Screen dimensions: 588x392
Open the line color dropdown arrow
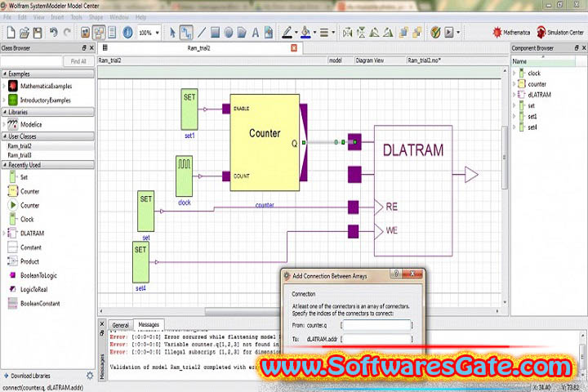[x=296, y=33]
